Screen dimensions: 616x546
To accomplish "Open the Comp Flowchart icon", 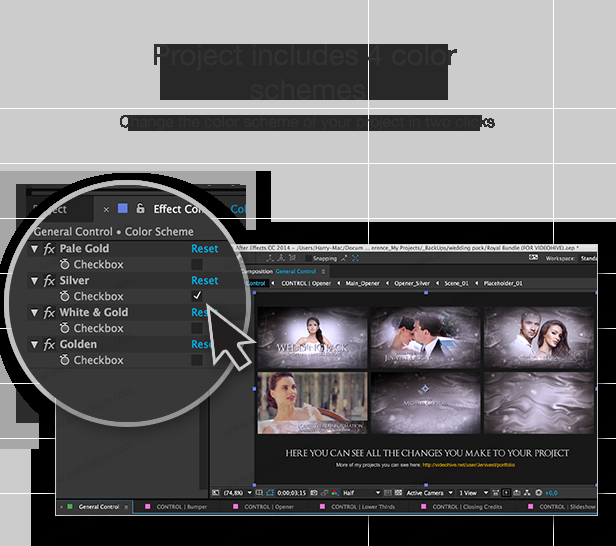I will click(x=527, y=493).
